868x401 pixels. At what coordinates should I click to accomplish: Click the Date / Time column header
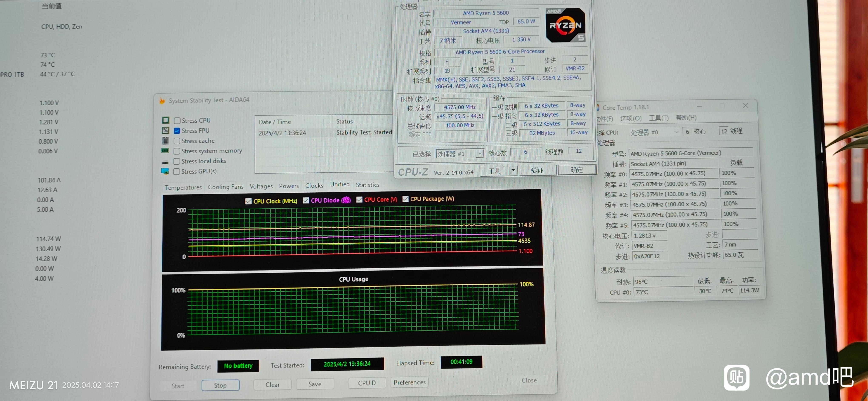[275, 122]
